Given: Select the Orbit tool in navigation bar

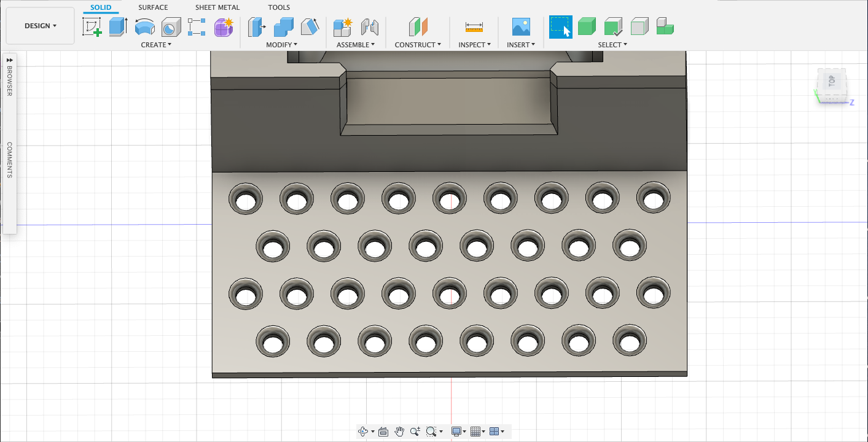Looking at the screenshot, I should (x=363, y=432).
